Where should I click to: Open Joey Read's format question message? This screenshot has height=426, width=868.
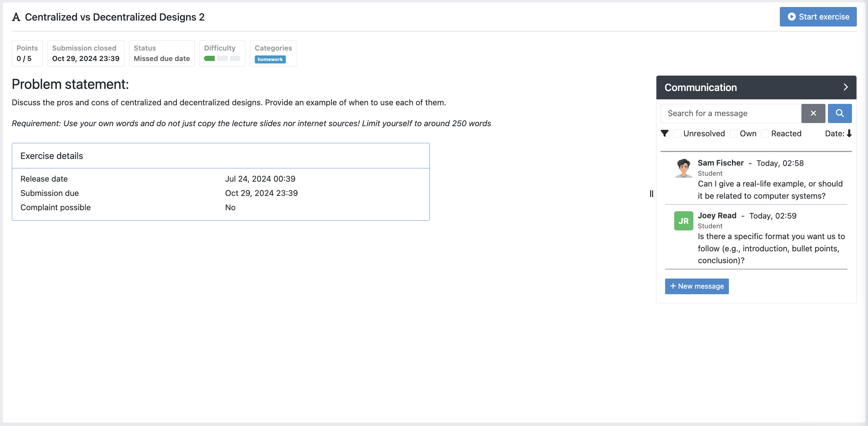771,248
